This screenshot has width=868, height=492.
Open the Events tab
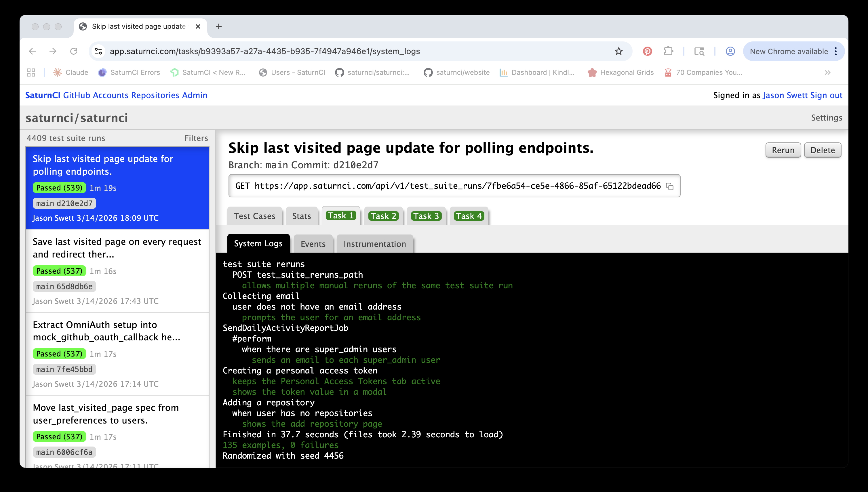tap(313, 244)
